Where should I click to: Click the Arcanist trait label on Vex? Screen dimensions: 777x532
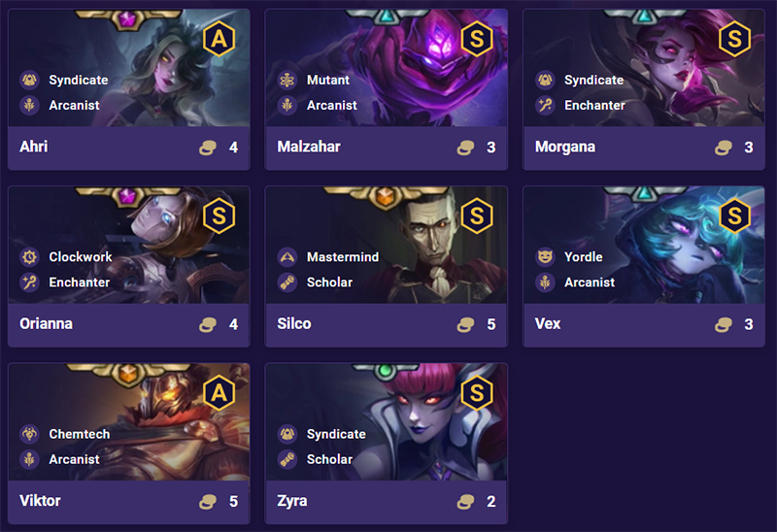pyautogui.click(x=590, y=283)
